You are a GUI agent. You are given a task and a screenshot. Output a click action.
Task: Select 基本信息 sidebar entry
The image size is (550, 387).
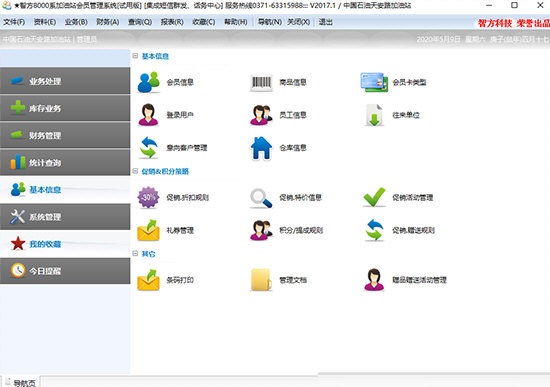tap(65, 189)
